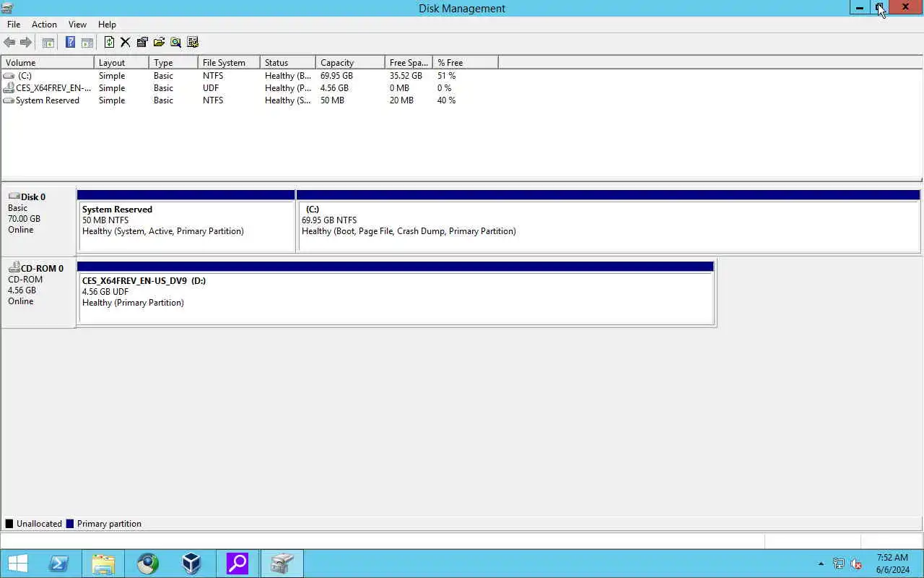Sort by the Status column header
This screenshot has width=924, height=578.
[x=287, y=63]
